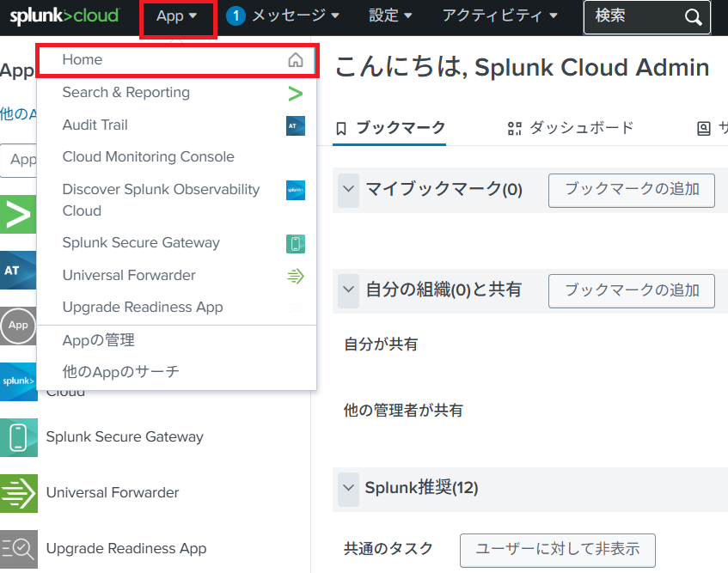Click the Splunk Cloud logo
Viewport: 728px width, 573px height.
pyautogui.click(x=64, y=15)
